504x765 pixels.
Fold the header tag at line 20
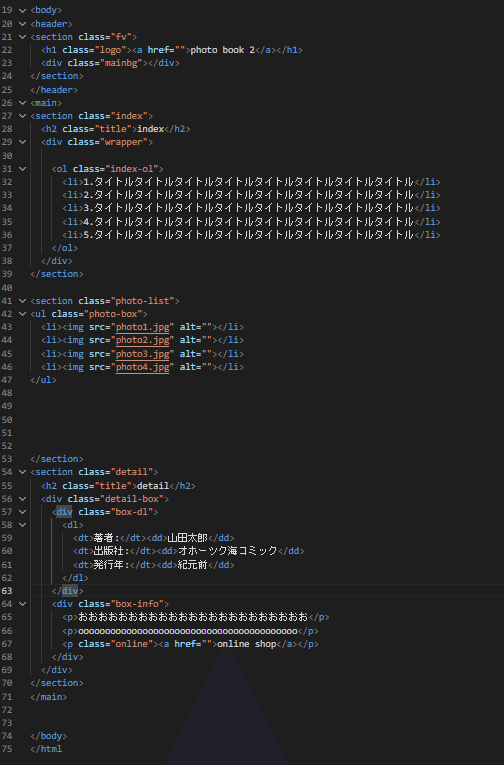22,23
